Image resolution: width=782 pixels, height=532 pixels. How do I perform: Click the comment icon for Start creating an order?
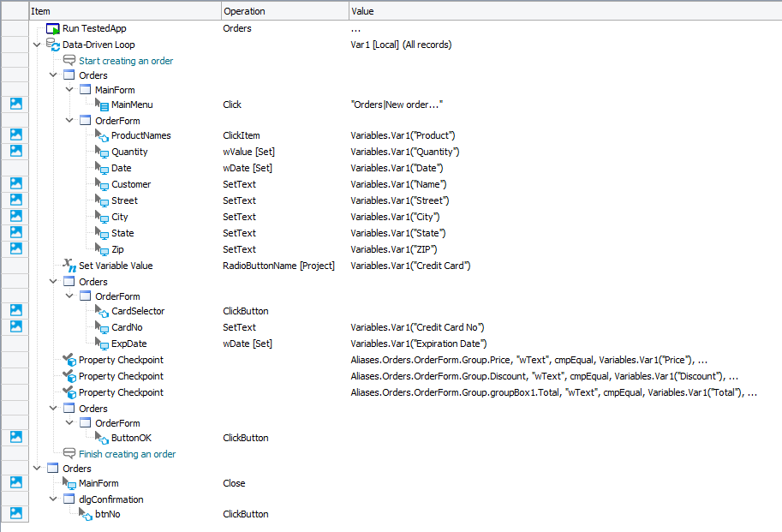tap(69, 61)
